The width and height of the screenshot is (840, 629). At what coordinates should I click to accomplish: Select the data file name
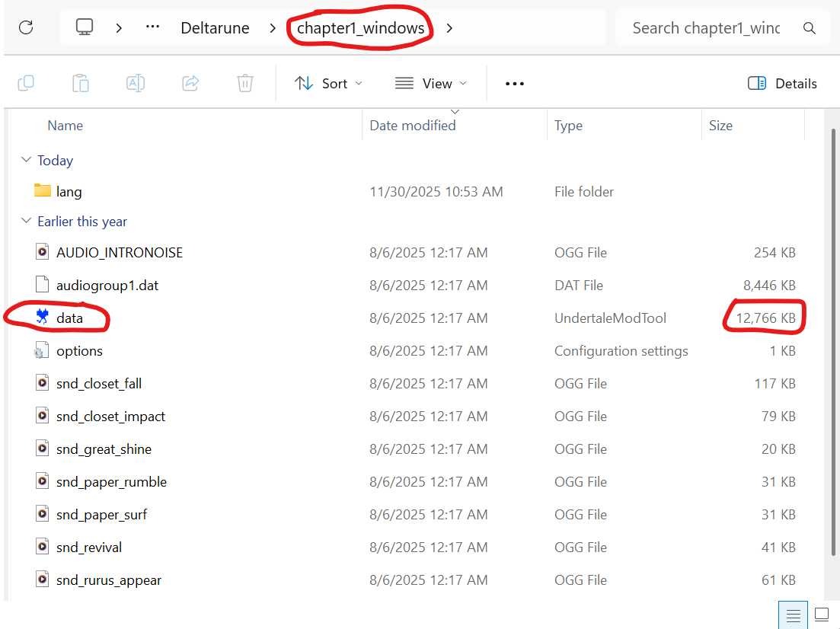click(69, 318)
